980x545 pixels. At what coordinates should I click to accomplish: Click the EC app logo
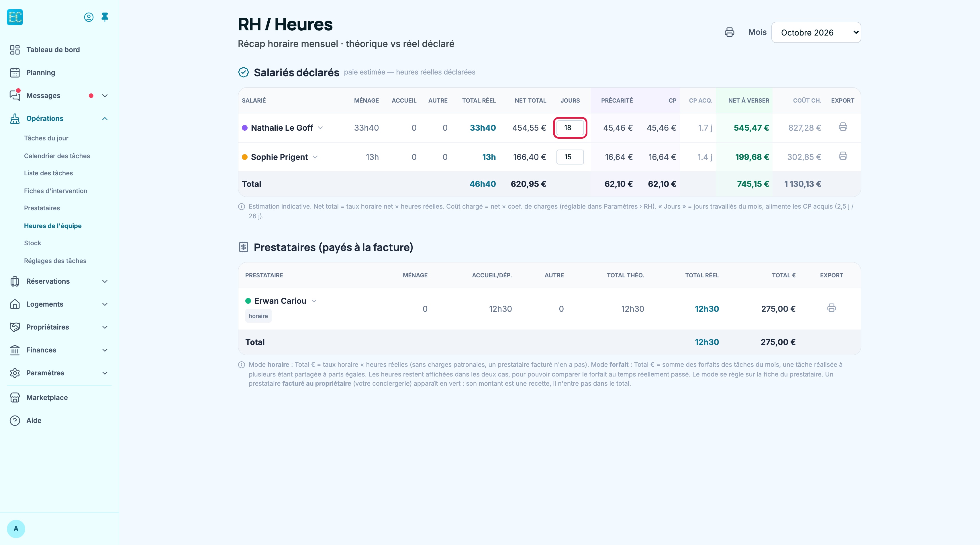15,17
